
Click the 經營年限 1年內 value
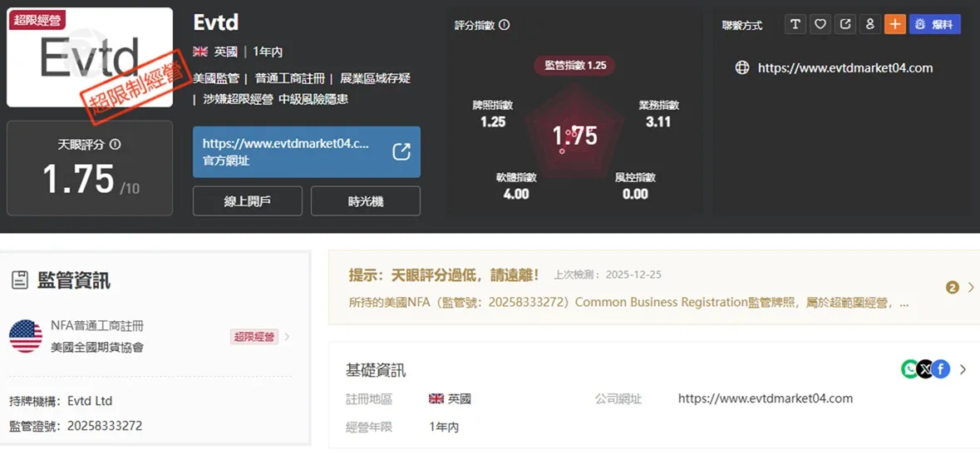444,428
